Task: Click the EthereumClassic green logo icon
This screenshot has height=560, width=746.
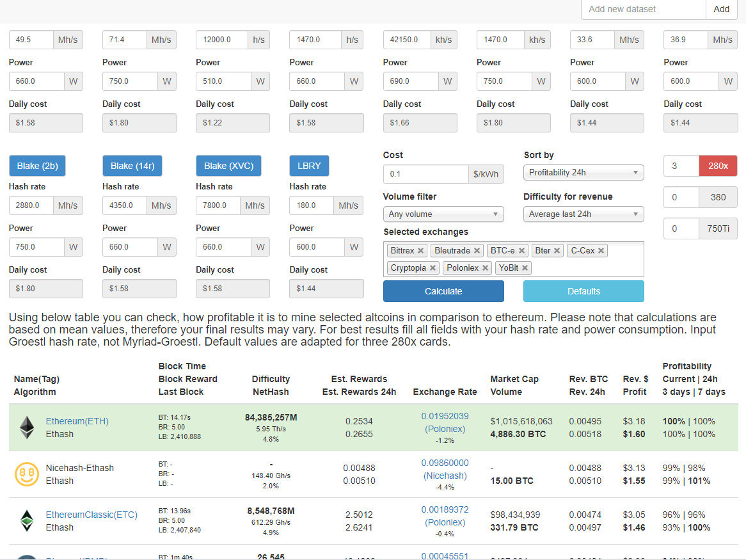Action: pos(27,520)
